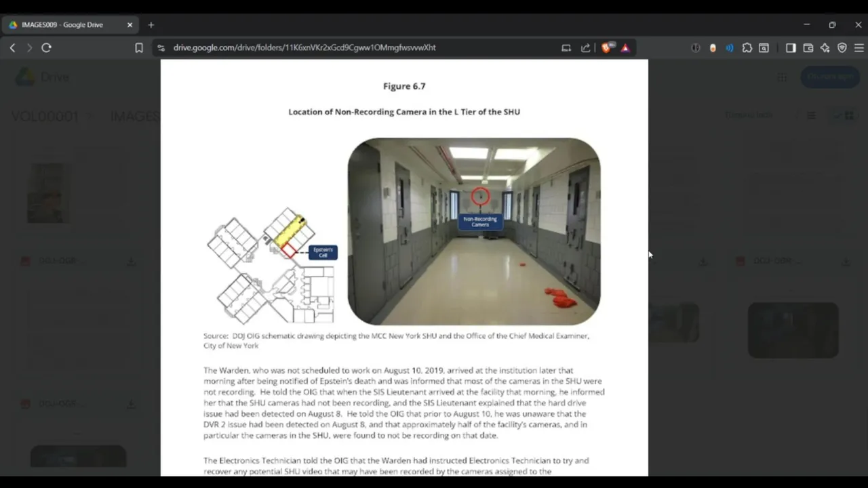Bookmark this page with the bookmark icon
Viewport: 868px width, 488px height.
point(139,47)
